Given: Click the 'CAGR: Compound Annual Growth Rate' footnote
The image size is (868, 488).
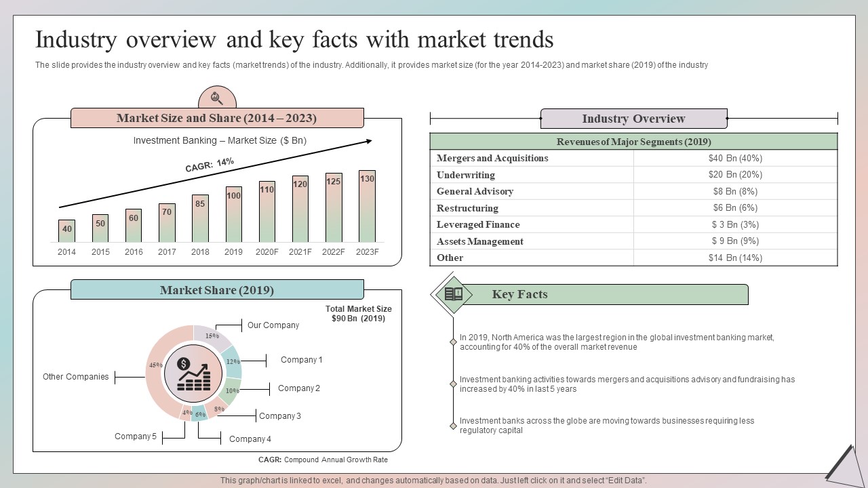Looking at the screenshot, I should point(323,460).
